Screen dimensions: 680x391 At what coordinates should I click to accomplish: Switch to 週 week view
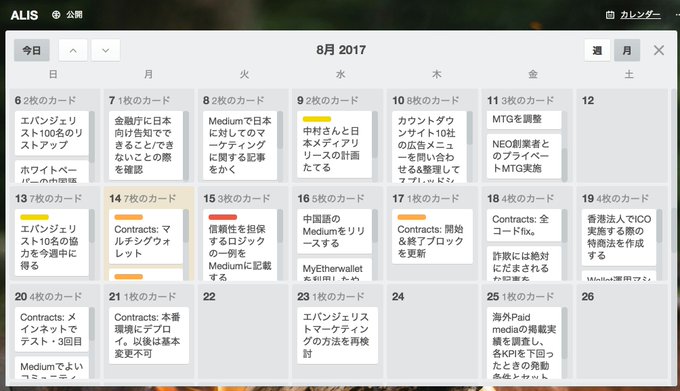pos(597,50)
